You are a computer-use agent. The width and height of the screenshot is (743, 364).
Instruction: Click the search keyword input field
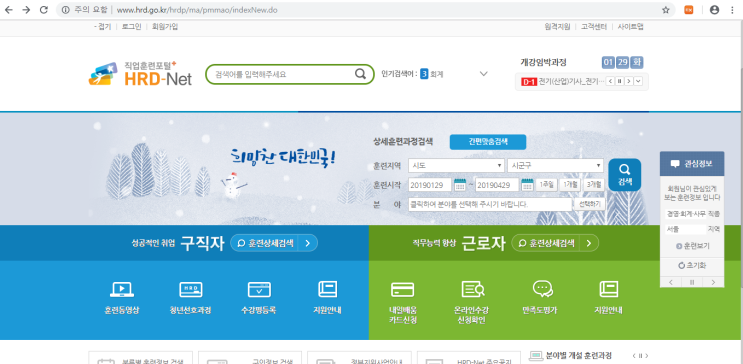(282, 74)
